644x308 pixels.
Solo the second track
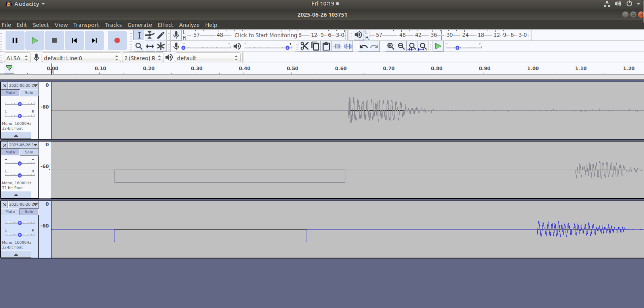(29, 152)
